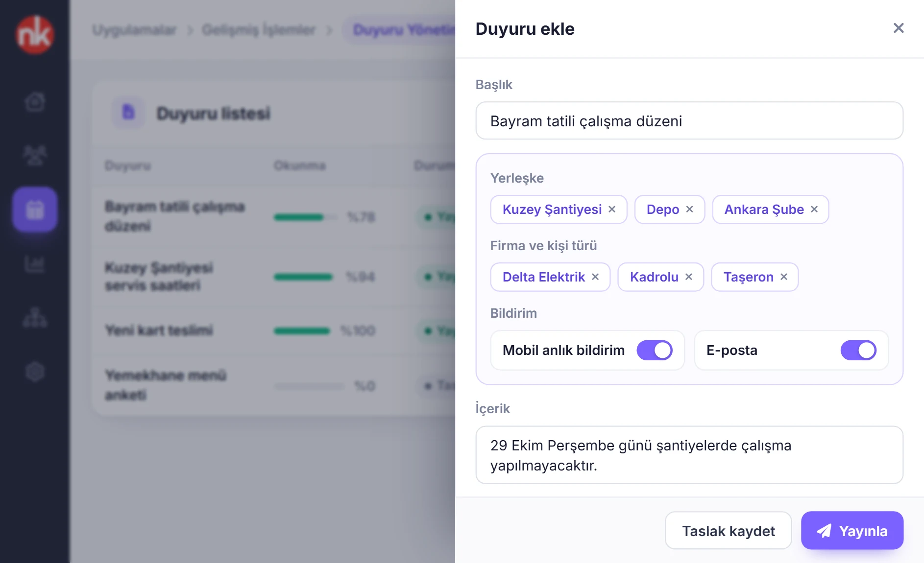This screenshot has height=563, width=924.
Task: Click the Duyuru listesi document icon
Action: (128, 113)
